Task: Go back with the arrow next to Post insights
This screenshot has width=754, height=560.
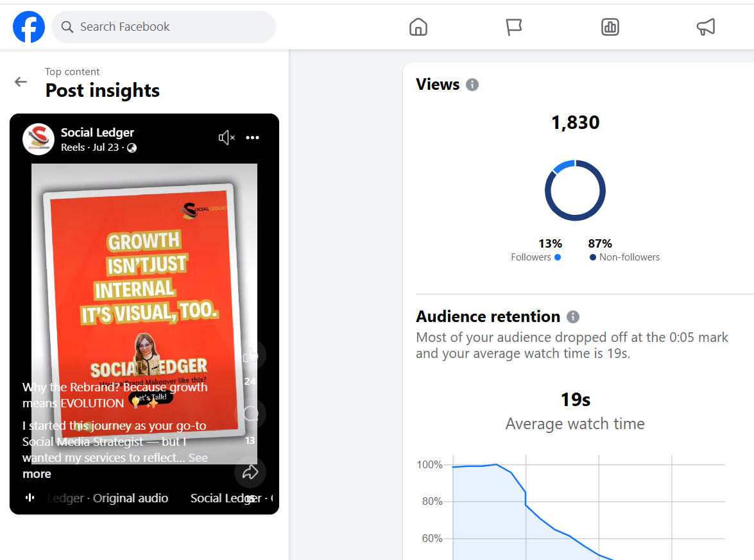Action: (21, 81)
